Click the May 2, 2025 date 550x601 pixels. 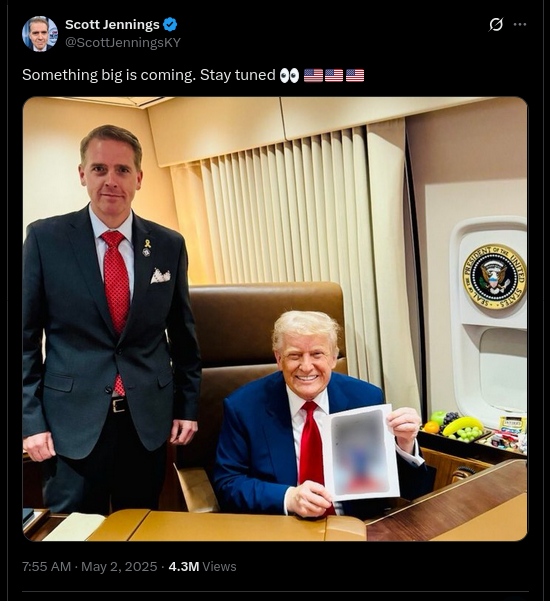(x=119, y=567)
